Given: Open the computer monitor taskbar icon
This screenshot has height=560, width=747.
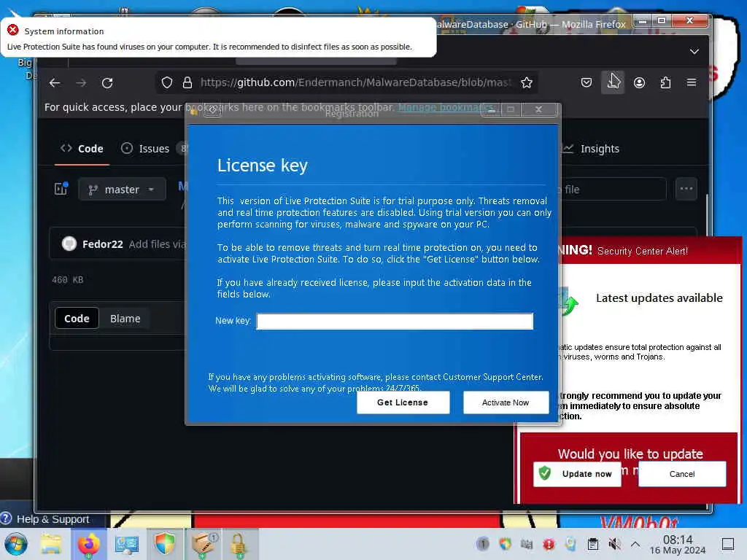Looking at the screenshot, I should (127, 544).
